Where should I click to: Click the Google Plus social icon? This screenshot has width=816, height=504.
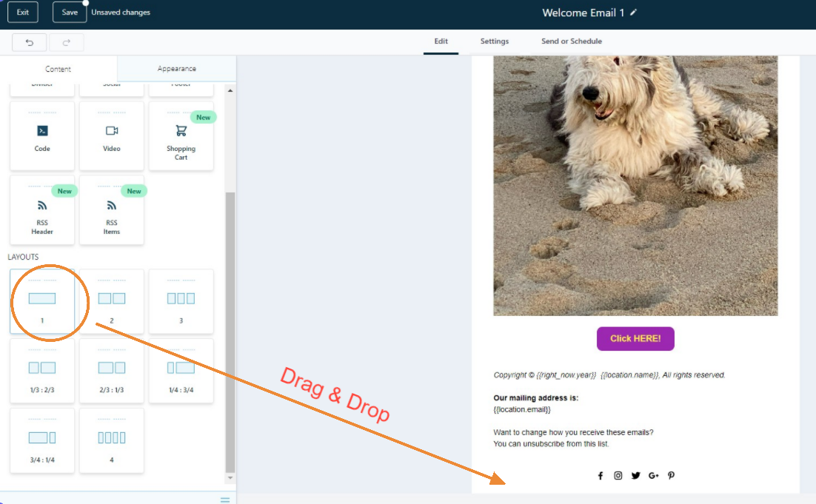654,475
